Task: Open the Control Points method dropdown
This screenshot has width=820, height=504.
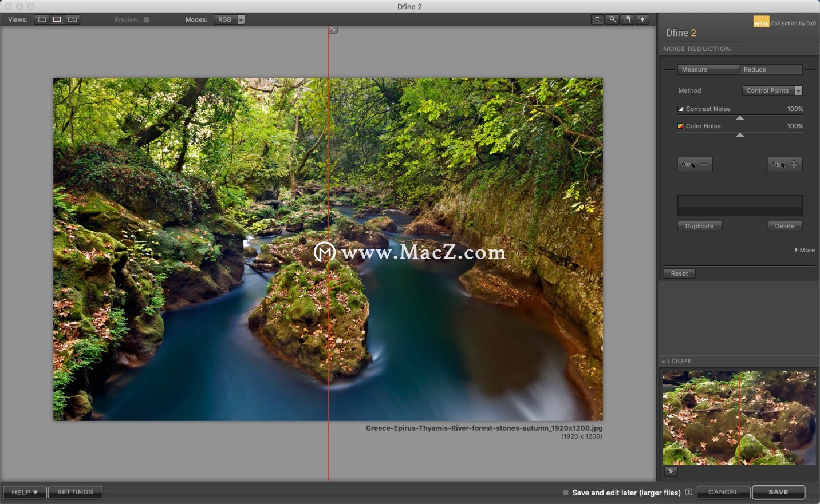Action: click(x=772, y=90)
